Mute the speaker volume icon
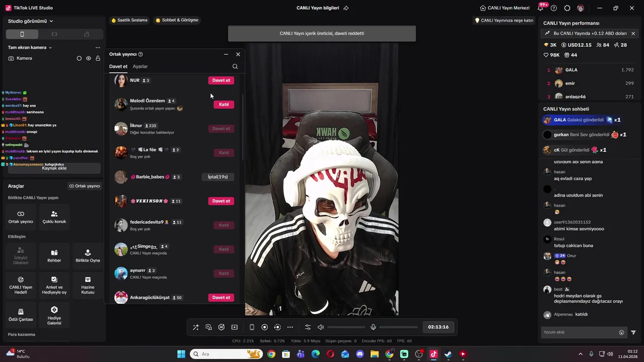Image resolution: width=644 pixels, height=362 pixels. tap(320, 327)
